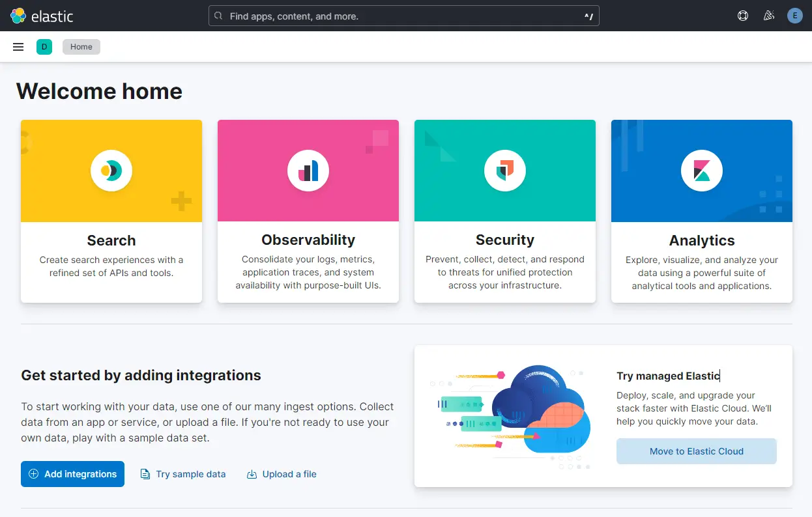Screen dimensions: 812x517
Task: Click Move to Elastic Cloud button
Action: tap(696, 451)
